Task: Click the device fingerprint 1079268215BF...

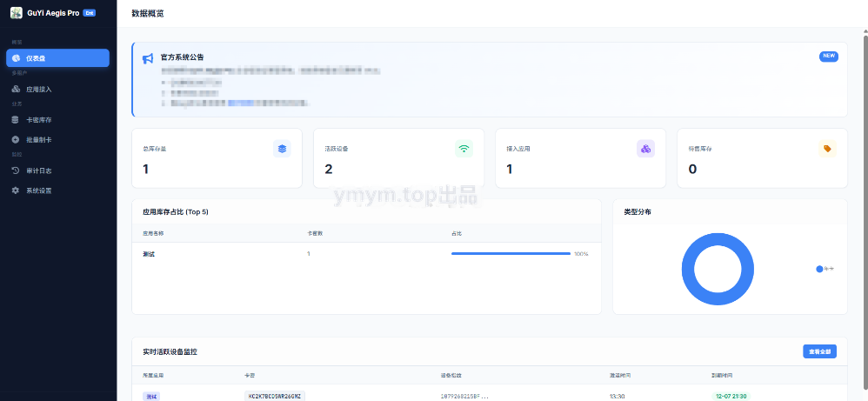Action: click(465, 397)
